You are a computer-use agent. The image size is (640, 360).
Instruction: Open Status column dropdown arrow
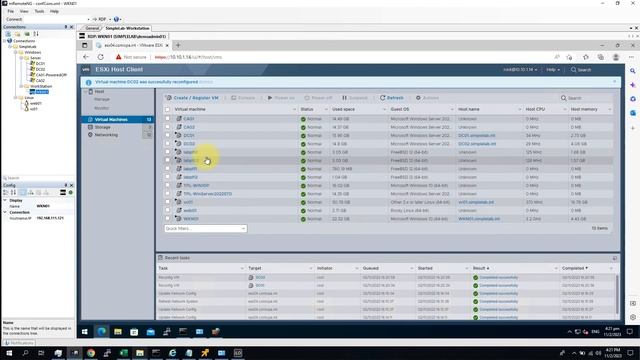(326, 109)
